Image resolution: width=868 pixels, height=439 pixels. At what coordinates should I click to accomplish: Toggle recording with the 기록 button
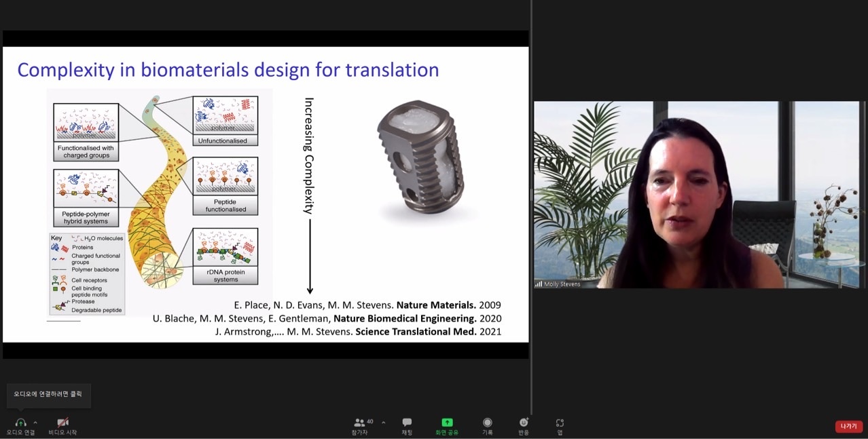487,423
